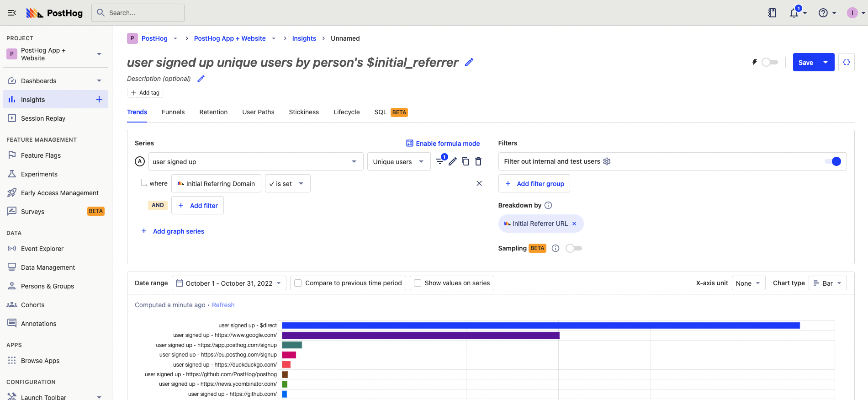Screen dimensions: 868x400
Task: Click the pencil icon beside insight title
Action: tap(469, 63)
